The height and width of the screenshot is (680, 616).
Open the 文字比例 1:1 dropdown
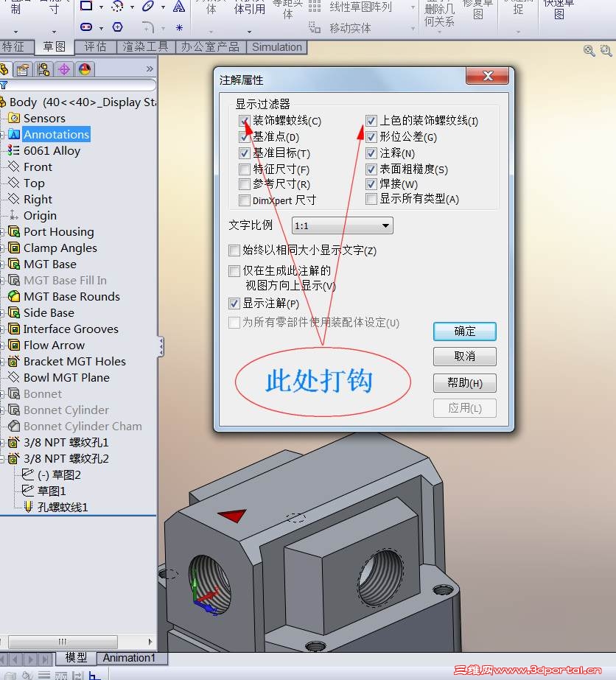pos(343,225)
